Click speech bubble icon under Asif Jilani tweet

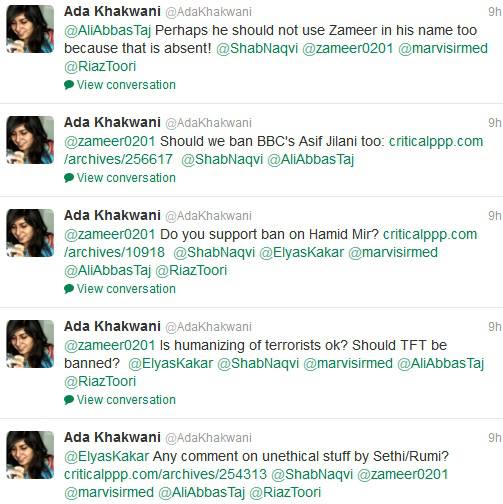pos(69,178)
